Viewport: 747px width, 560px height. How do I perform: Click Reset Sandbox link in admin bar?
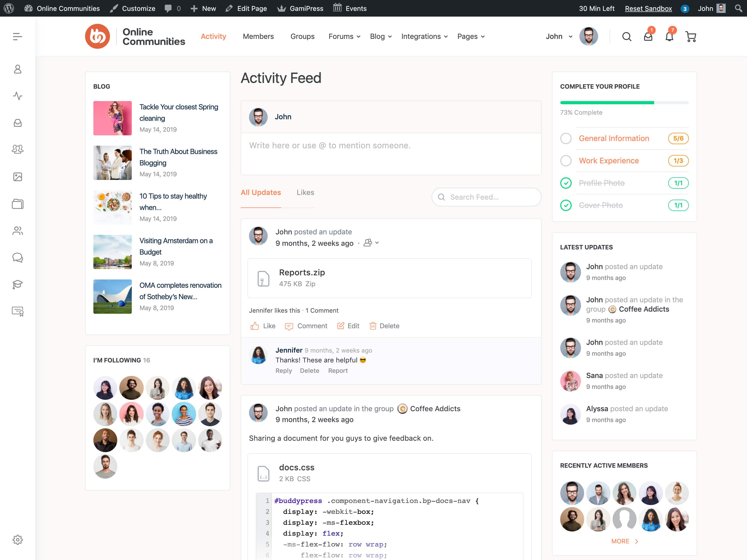pyautogui.click(x=648, y=9)
